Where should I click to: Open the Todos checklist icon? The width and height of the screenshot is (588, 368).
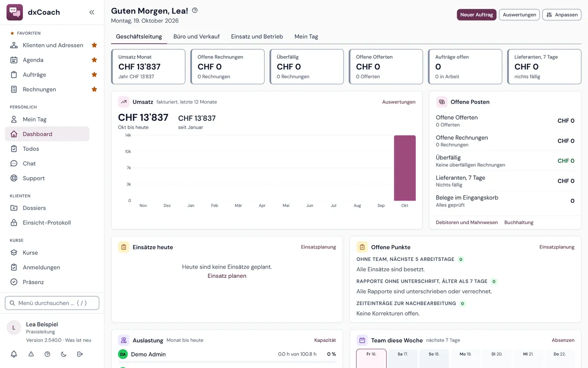(x=14, y=149)
